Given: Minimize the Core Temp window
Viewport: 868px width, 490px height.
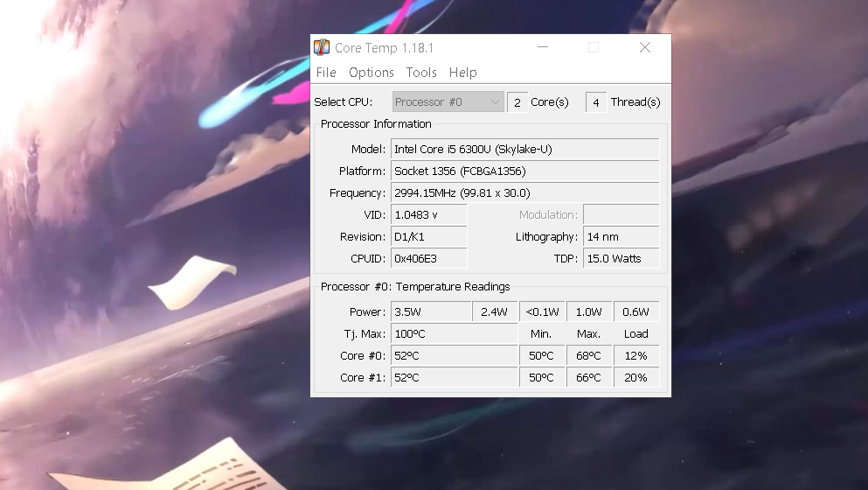Looking at the screenshot, I should point(543,47).
